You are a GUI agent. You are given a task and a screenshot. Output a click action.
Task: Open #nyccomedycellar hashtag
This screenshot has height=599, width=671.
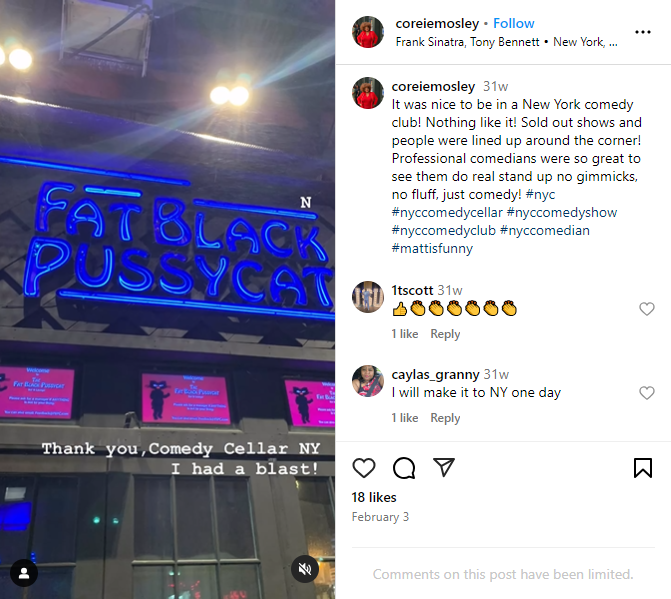447,213
